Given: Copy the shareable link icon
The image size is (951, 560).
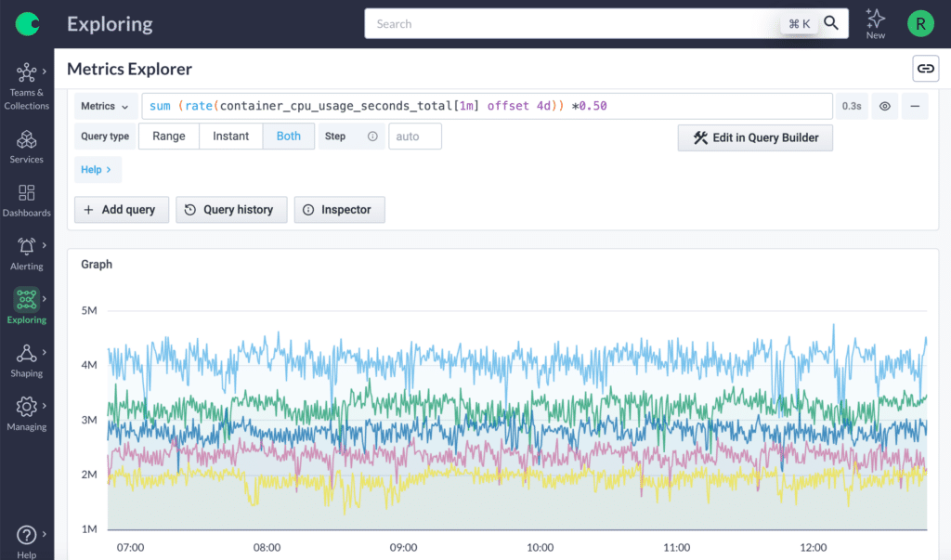Looking at the screenshot, I should [x=925, y=68].
